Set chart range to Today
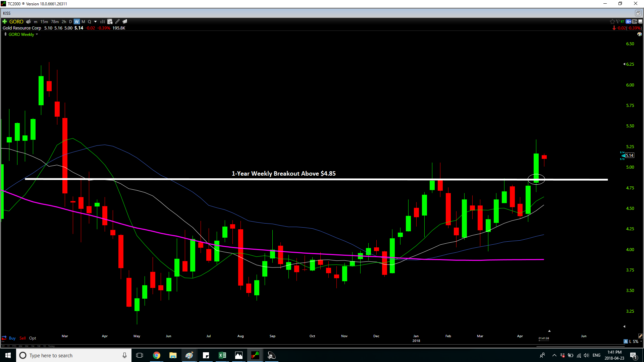The image size is (644, 362). tap(51, 346)
